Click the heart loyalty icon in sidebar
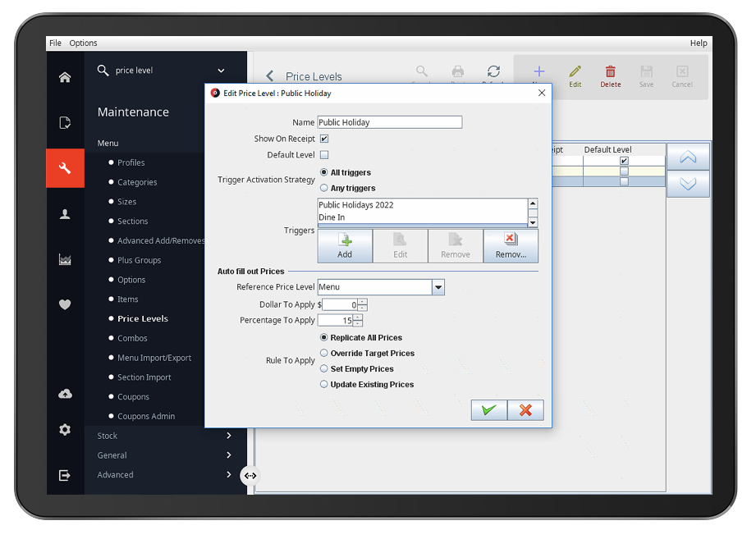The image size is (756, 539). tap(65, 304)
